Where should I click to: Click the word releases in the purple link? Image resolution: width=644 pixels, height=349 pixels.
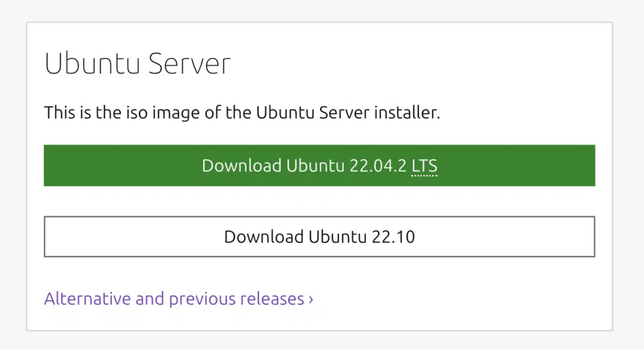coord(272,299)
